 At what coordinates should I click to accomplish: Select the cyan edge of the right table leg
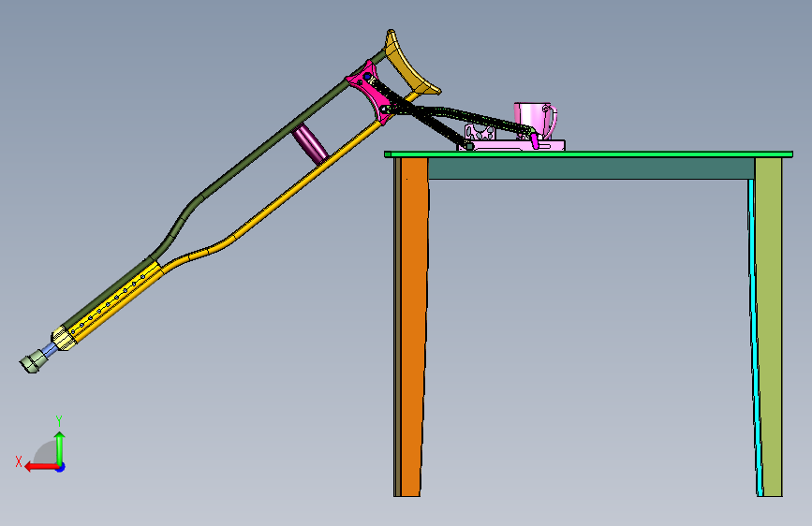[x=754, y=337]
